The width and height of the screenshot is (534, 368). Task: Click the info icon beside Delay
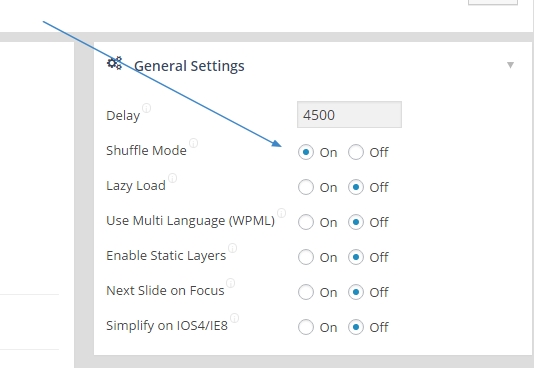coord(146,108)
